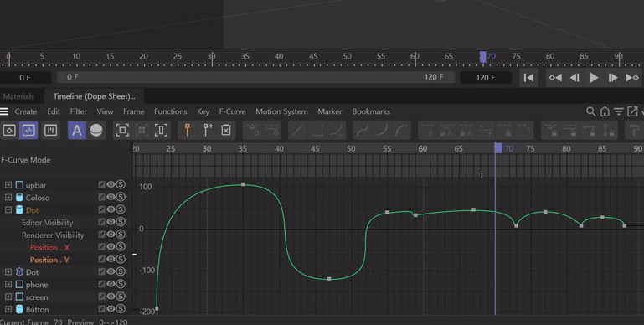Click the timeline filter lines icon
This screenshot has height=325, width=644.
[619, 111]
